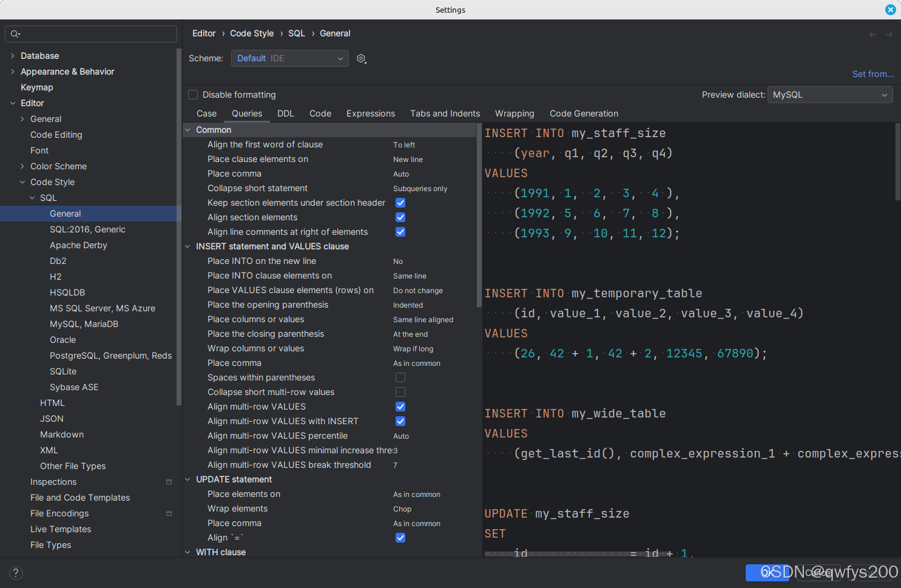
Task: Collapse the Code Style node
Action: (22, 182)
